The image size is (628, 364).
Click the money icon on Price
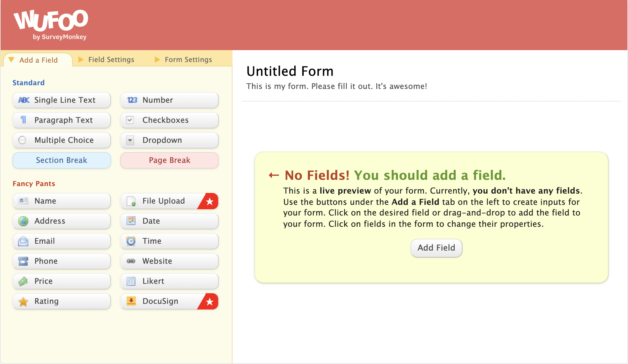pos(23,281)
